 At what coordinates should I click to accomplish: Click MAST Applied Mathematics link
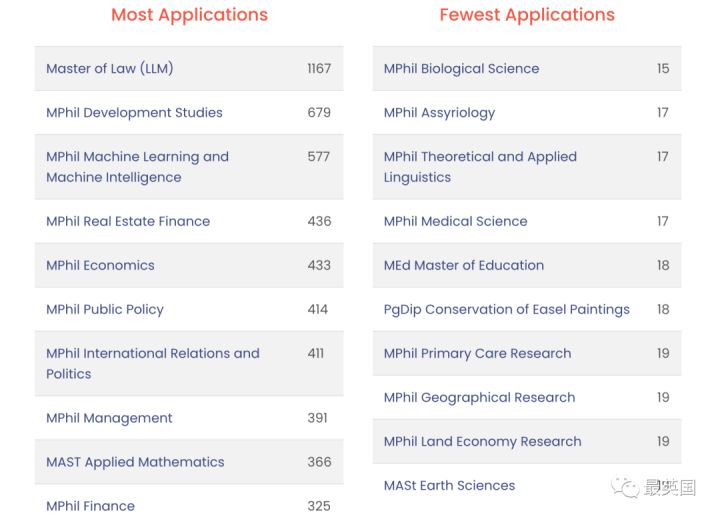click(x=135, y=462)
